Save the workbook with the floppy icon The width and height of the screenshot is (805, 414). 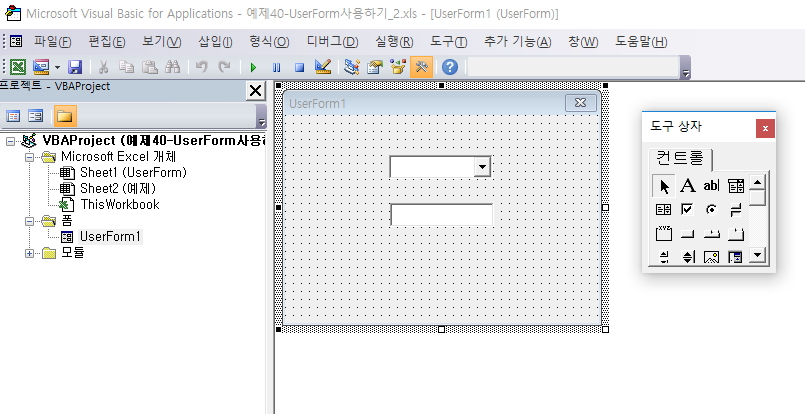[x=75, y=67]
